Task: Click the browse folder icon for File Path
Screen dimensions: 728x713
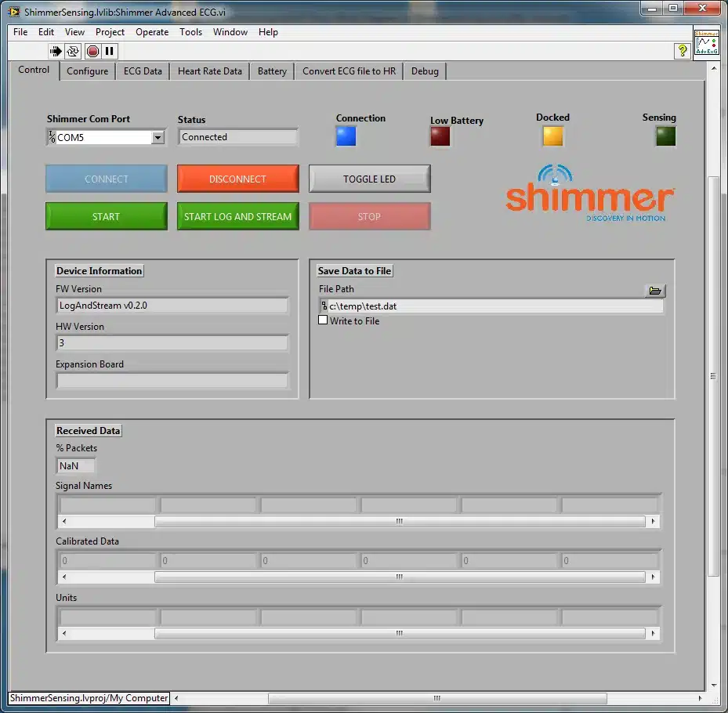Action: pos(654,291)
